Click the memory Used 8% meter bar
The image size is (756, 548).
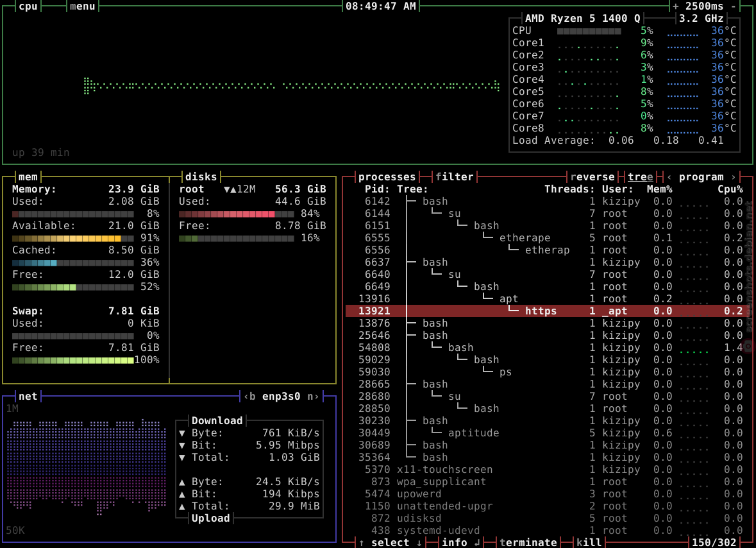(x=73, y=214)
